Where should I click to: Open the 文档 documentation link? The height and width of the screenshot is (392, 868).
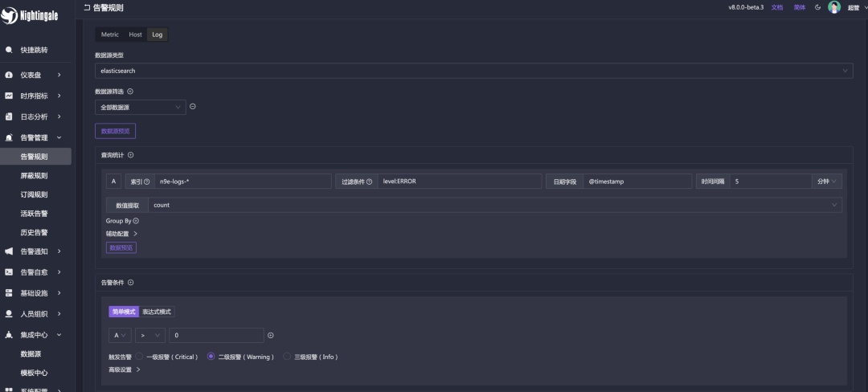tap(777, 7)
